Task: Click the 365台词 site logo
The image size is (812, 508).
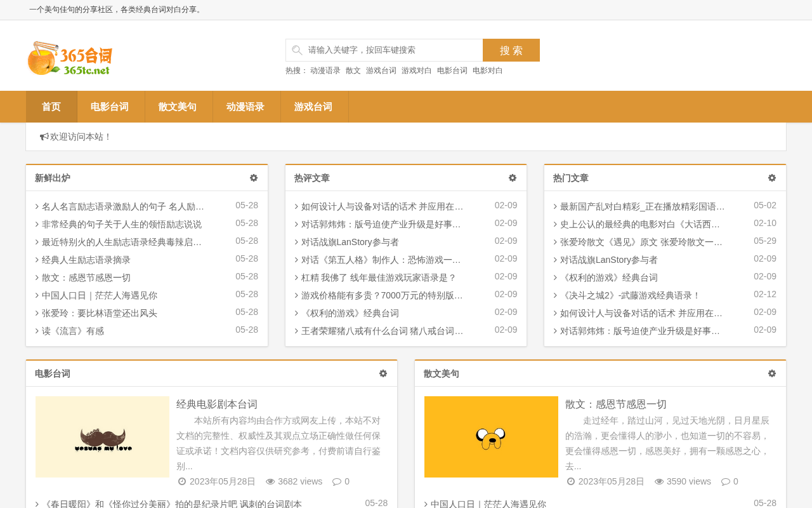Action: tap(70, 58)
